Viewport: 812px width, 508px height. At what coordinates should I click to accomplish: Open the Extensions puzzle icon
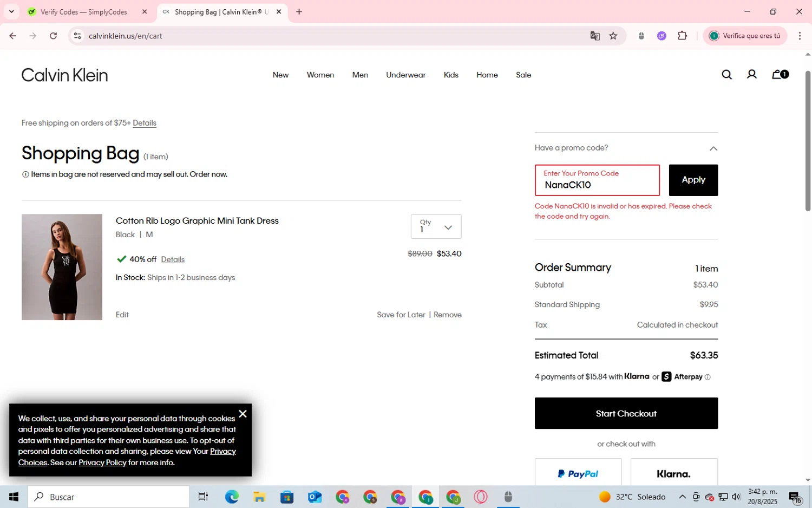click(x=682, y=36)
